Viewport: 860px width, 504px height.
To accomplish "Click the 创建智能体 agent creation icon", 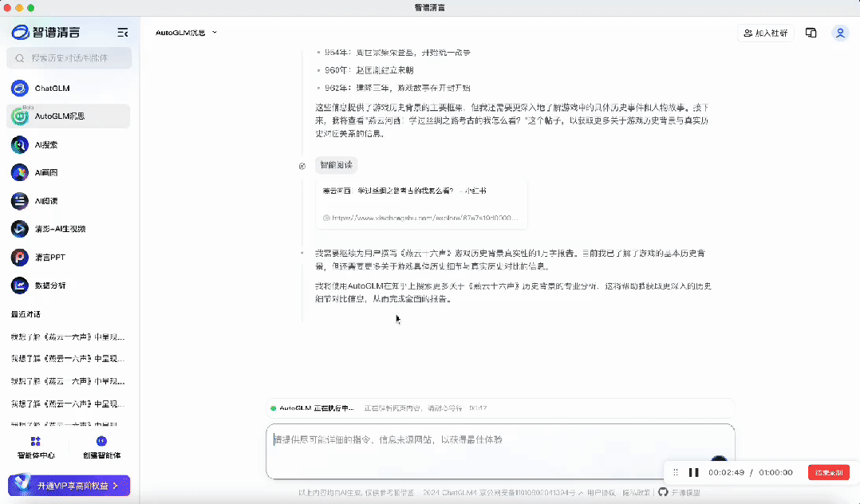I will click(x=101, y=445).
